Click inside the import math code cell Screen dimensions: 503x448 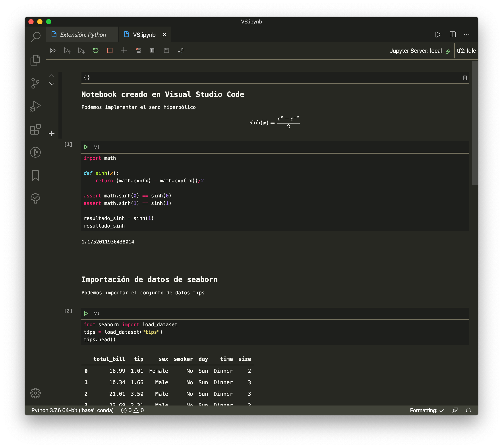pyautogui.click(x=275, y=192)
